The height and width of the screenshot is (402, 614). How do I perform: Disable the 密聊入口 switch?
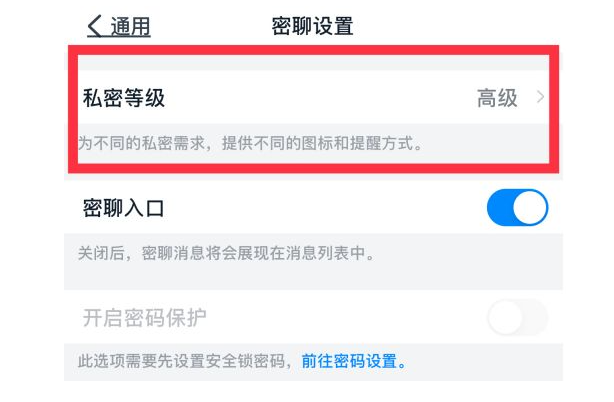point(517,208)
